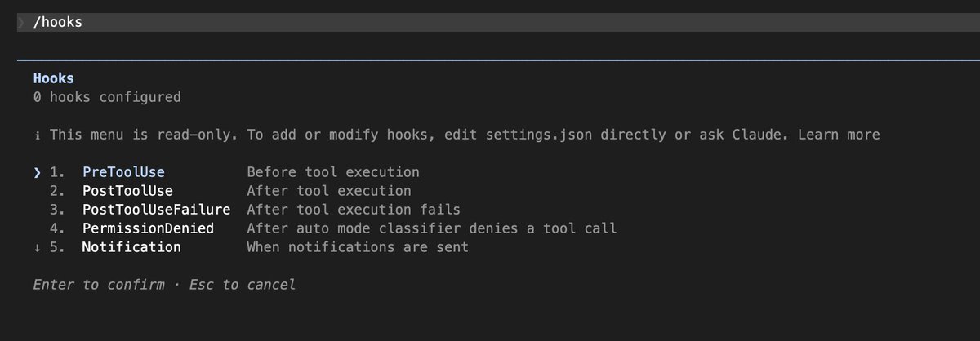Click the bold Hooks heading

point(54,79)
